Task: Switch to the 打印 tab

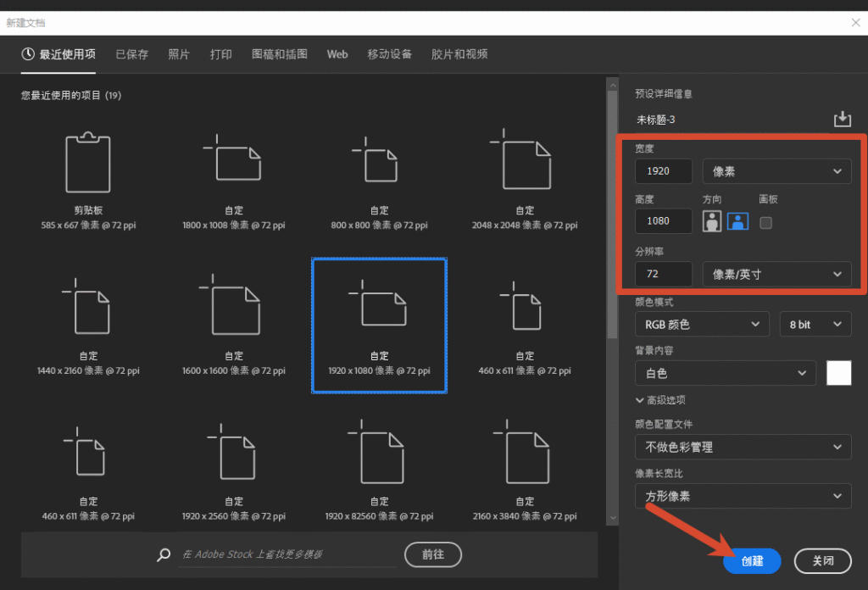Action: click(x=221, y=54)
